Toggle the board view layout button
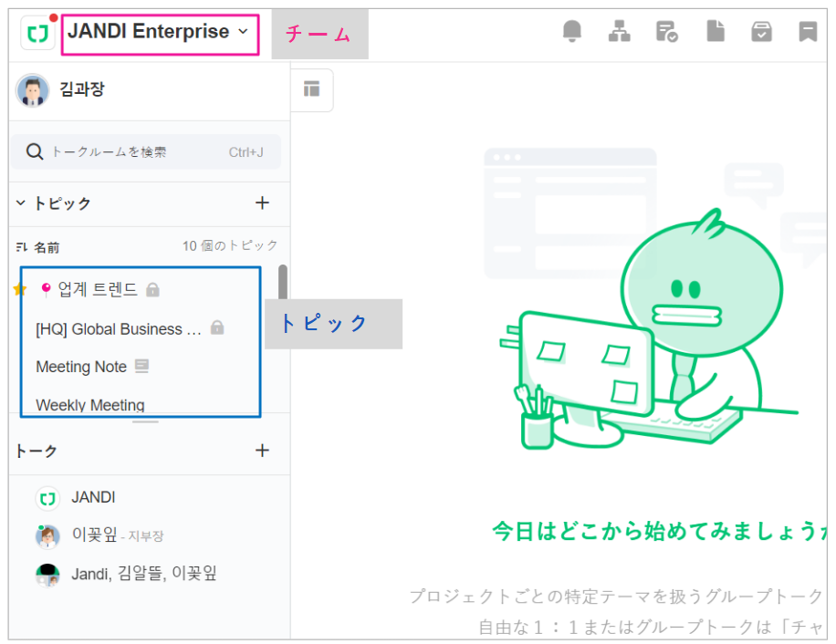This screenshot has height=644, width=836. 311,89
